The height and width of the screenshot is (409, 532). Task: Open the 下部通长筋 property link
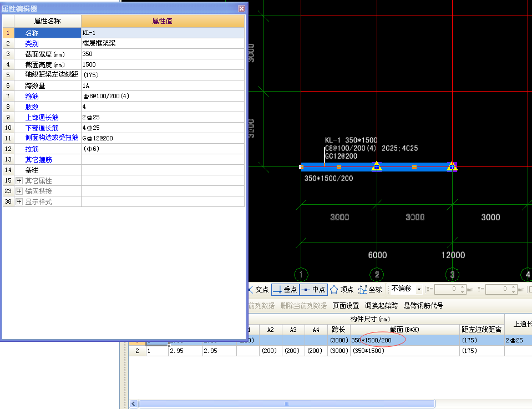pos(42,128)
